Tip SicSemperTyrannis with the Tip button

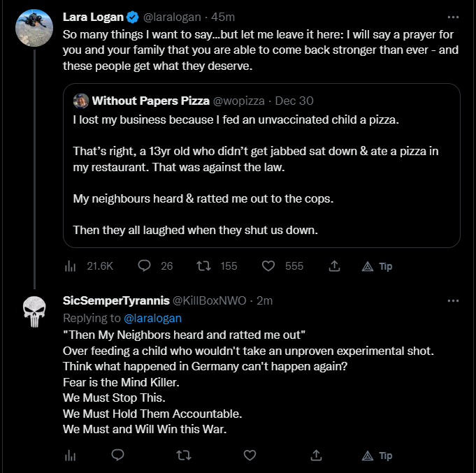377,456
